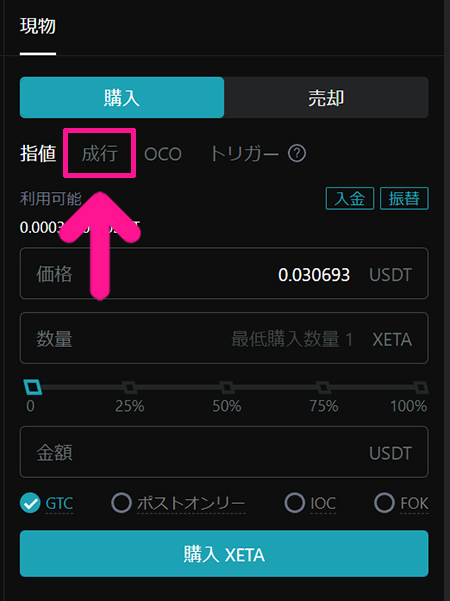The height and width of the screenshot is (601, 450).
Task: Choose the OCO order type
Action: 163,154
